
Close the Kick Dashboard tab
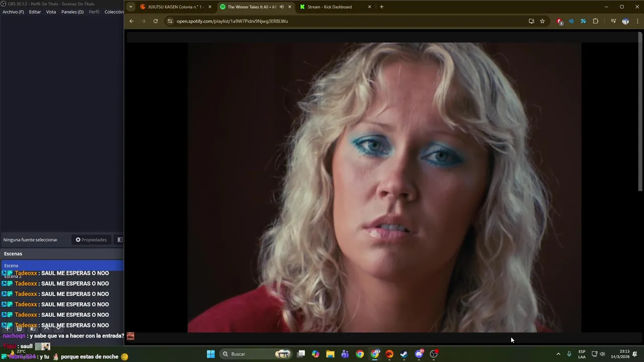[370, 7]
